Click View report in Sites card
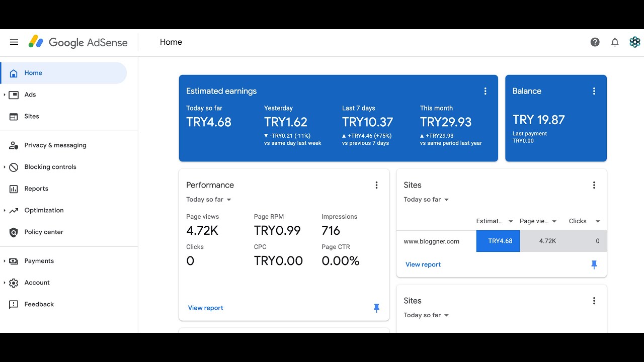644x362 pixels. 423,264
